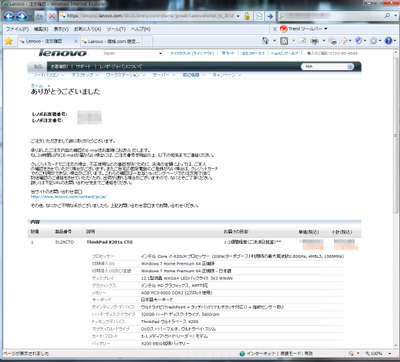Click the lenovo.com contact URL link

tap(69, 197)
